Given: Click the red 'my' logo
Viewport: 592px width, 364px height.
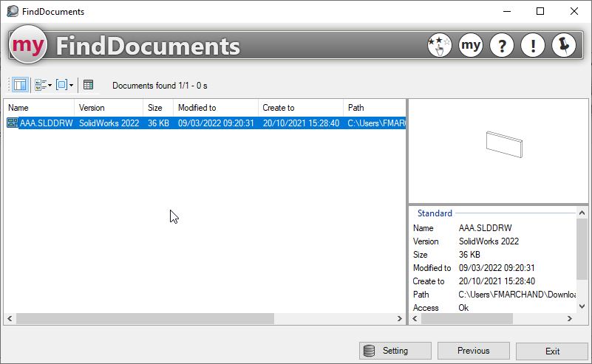Looking at the screenshot, I should point(28,47).
